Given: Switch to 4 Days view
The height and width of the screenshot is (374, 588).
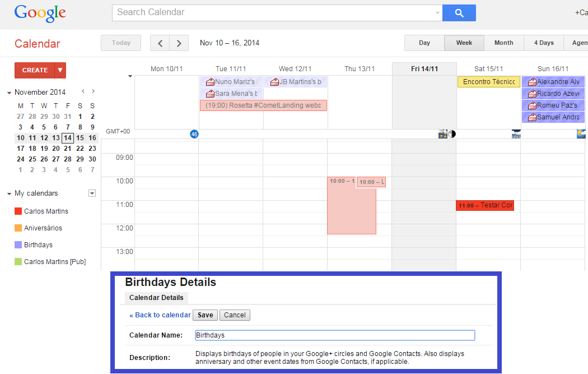Looking at the screenshot, I should (x=544, y=43).
